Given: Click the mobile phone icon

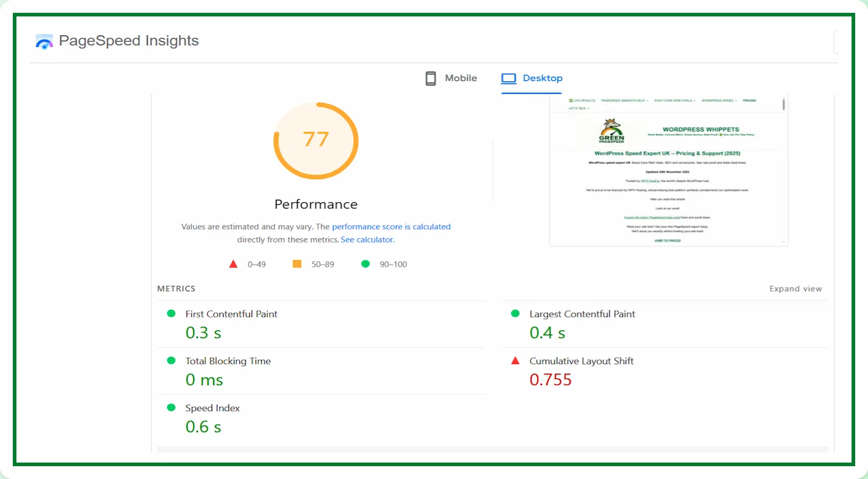Looking at the screenshot, I should coord(431,79).
